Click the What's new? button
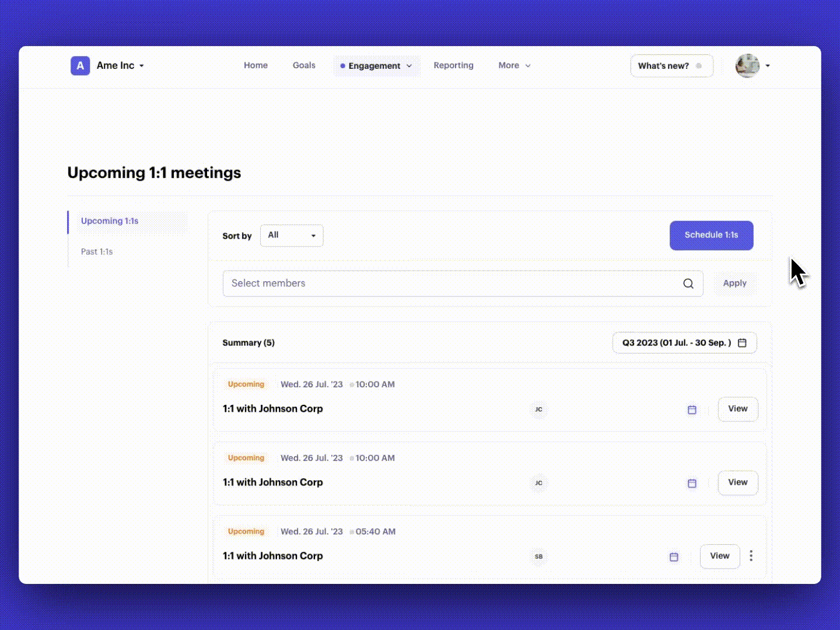 [x=671, y=66]
